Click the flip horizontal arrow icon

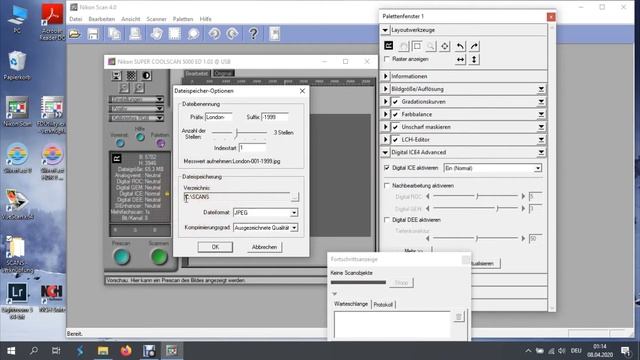tap(460, 60)
